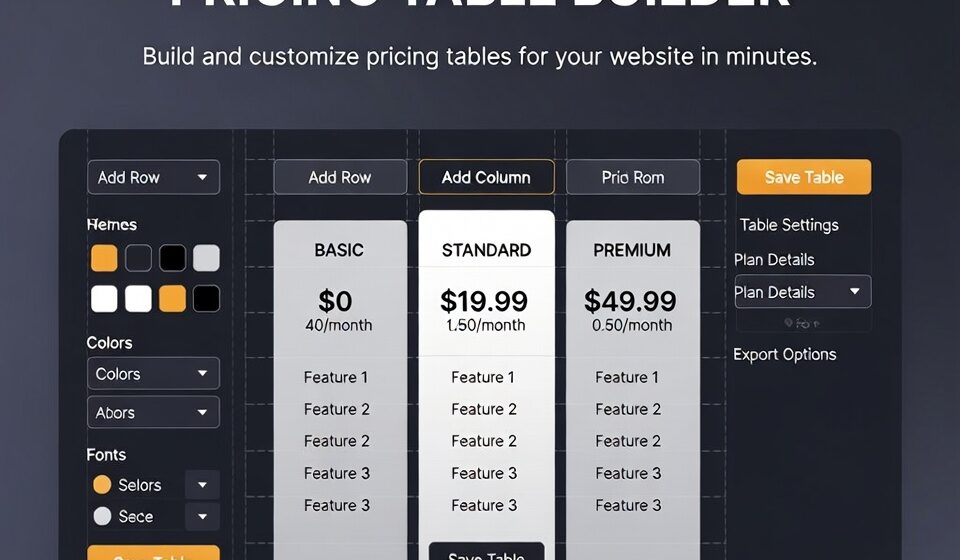Click the Add Column button
960x560 pixels.
486,177
